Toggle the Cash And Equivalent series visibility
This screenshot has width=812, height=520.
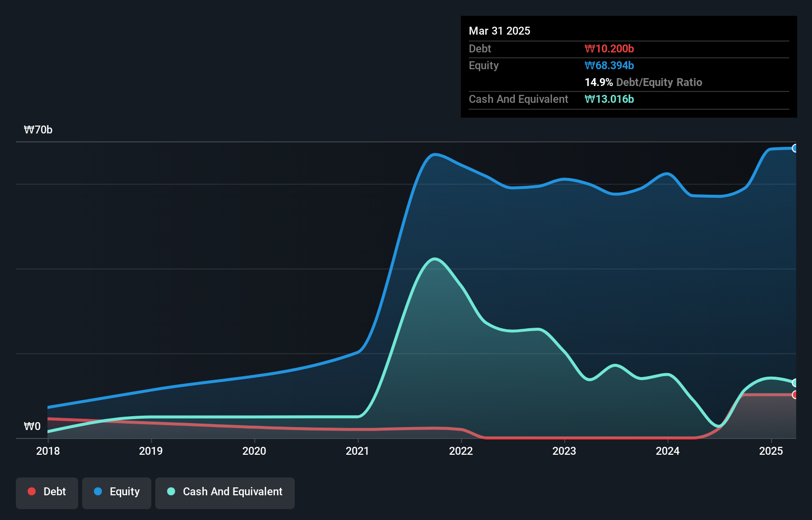pos(225,492)
